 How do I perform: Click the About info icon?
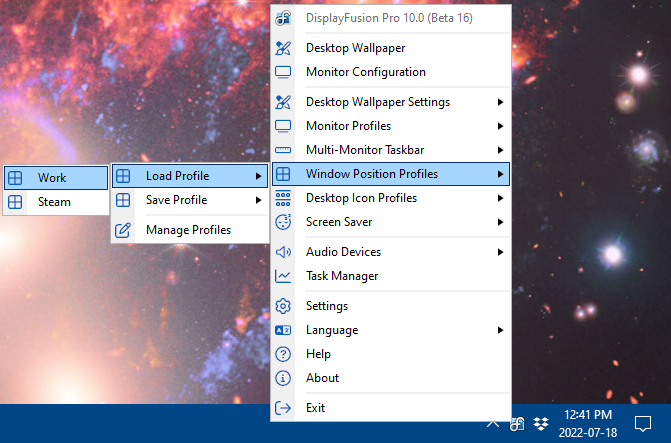click(283, 378)
